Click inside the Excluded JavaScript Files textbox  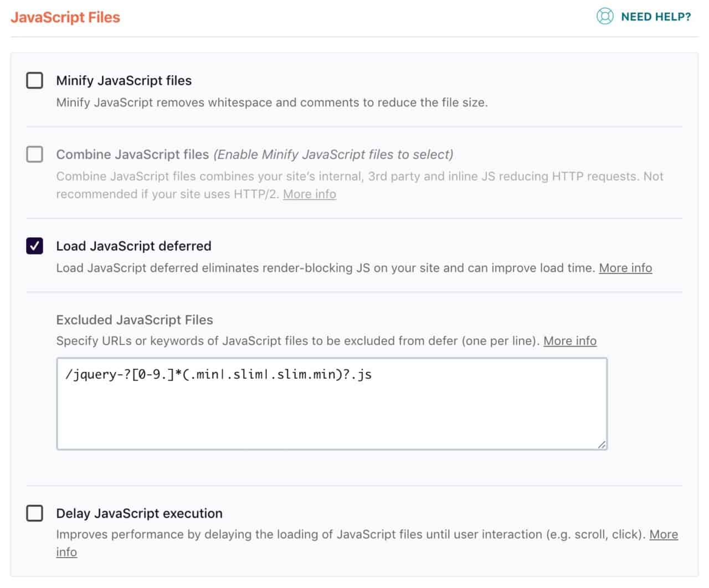[332, 404]
